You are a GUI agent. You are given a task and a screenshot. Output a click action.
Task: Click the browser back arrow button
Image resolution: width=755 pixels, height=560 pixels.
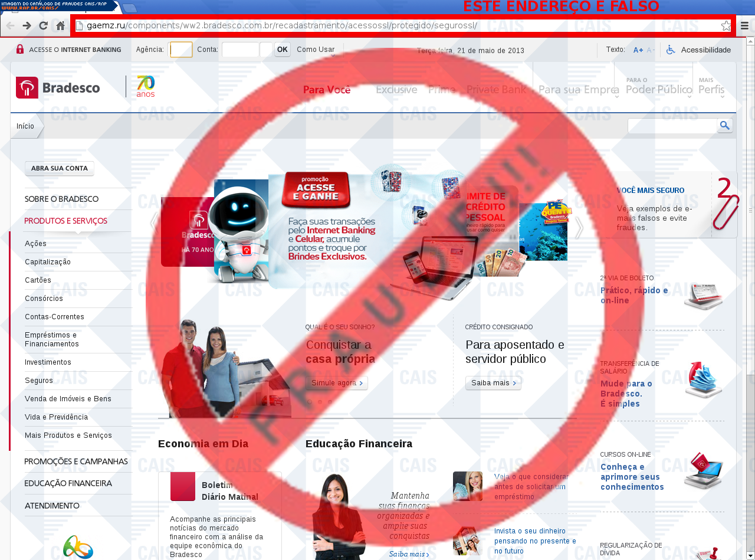(x=10, y=25)
